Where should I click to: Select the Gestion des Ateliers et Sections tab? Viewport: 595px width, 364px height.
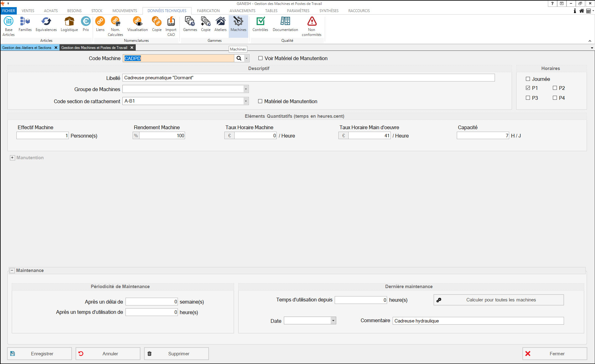pos(27,48)
